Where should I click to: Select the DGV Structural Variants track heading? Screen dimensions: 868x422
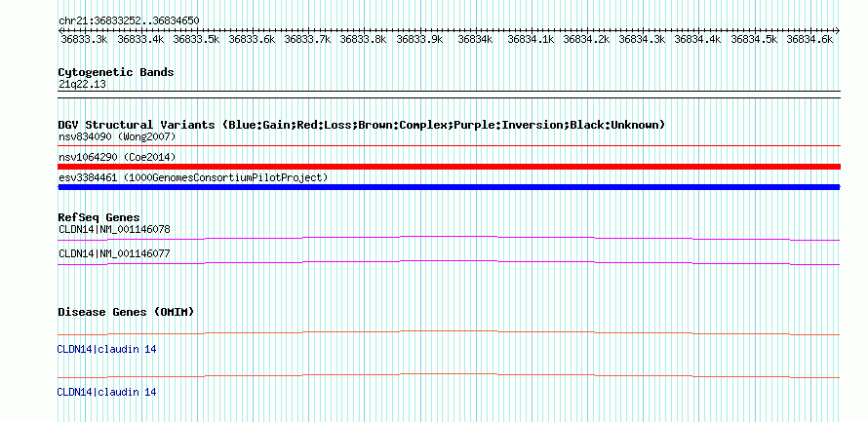[x=362, y=125]
